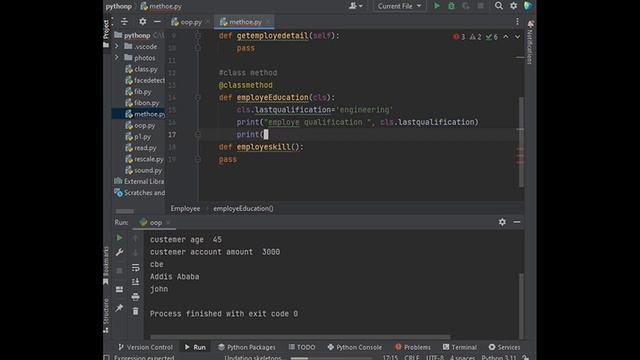
Task: Open p1.py in project tree
Action: 138,137
